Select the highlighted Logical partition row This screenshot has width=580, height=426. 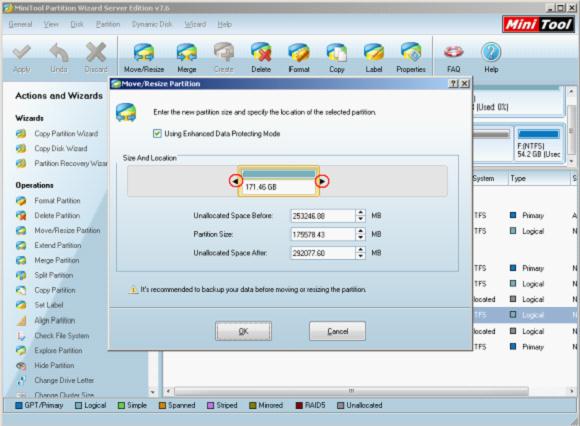(x=525, y=315)
